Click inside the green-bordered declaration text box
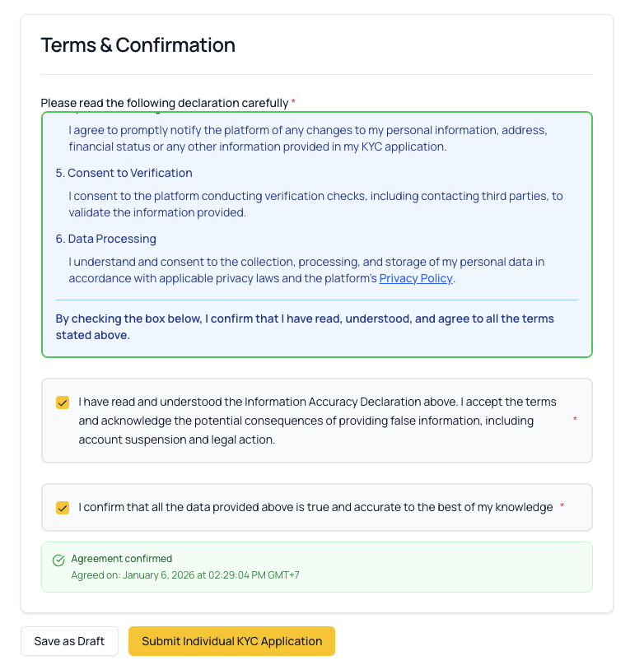This screenshot has width=644, height=665. tap(317, 233)
